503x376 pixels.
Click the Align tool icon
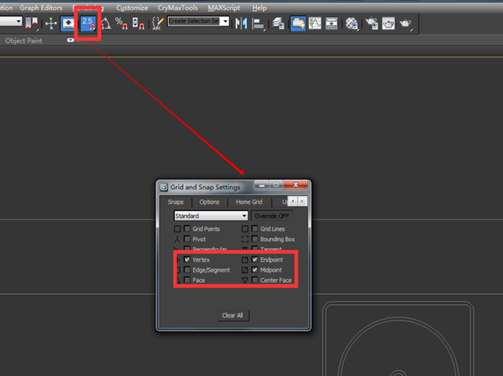[x=259, y=23]
